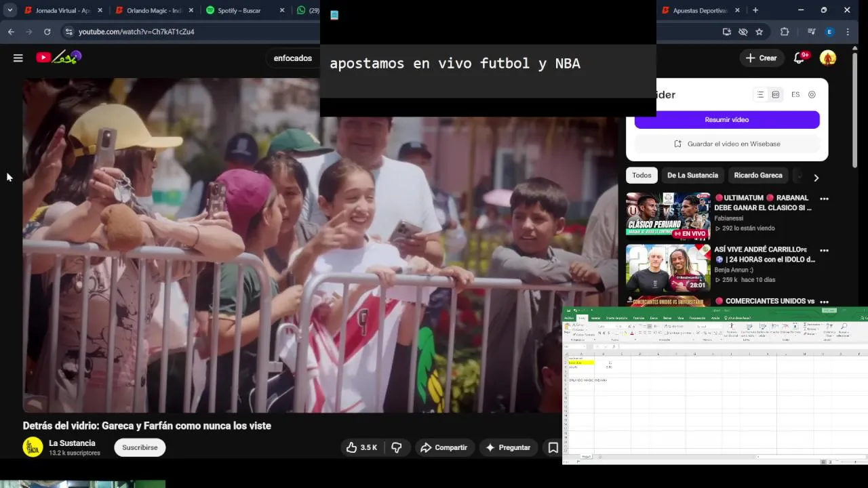Open the Chrome three-dot menu

(x=848, y=32)
